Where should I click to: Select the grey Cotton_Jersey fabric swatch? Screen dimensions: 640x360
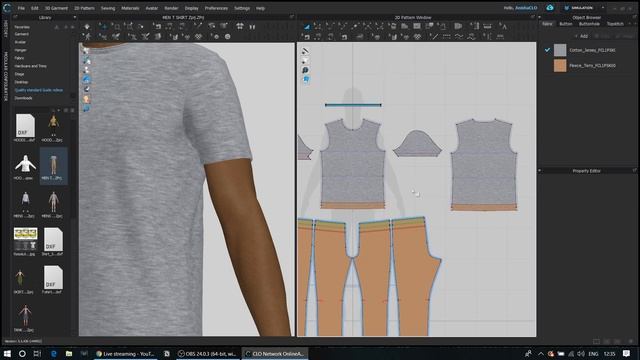click(x=560, y=50)
